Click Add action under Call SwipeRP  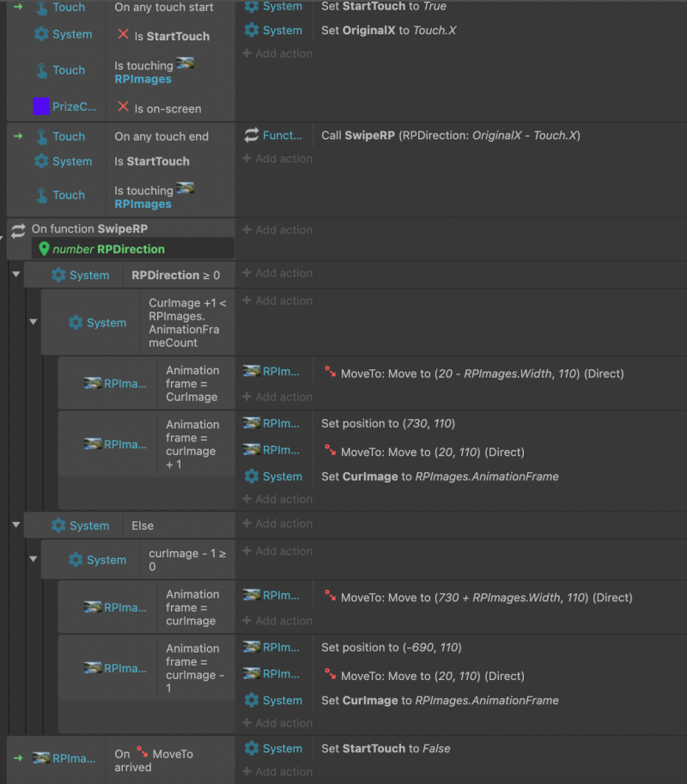point(277,158)
